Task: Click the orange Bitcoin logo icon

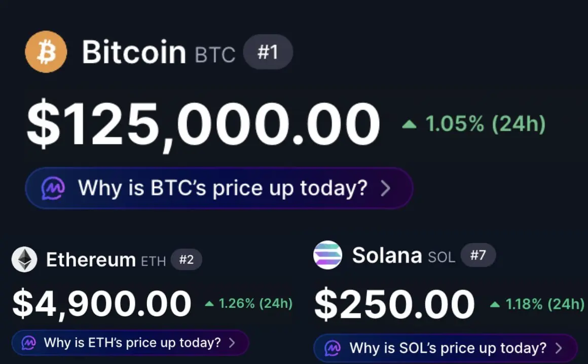Action: click(46, 52)
